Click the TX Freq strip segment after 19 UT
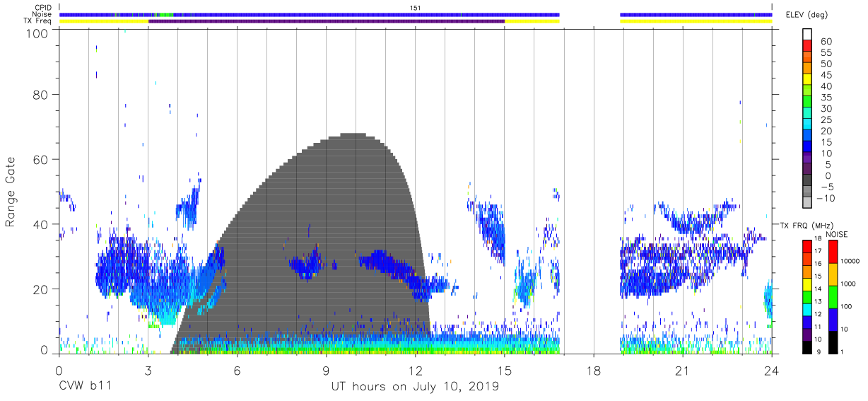This screenshot has height=401, width=868. pyautogui.click(x=696, y=21)
